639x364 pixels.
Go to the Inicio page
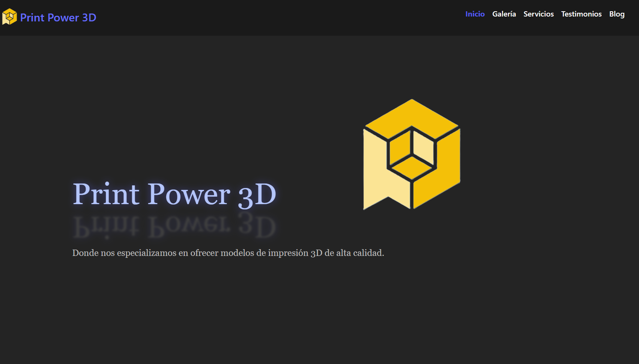pos(475,14)
